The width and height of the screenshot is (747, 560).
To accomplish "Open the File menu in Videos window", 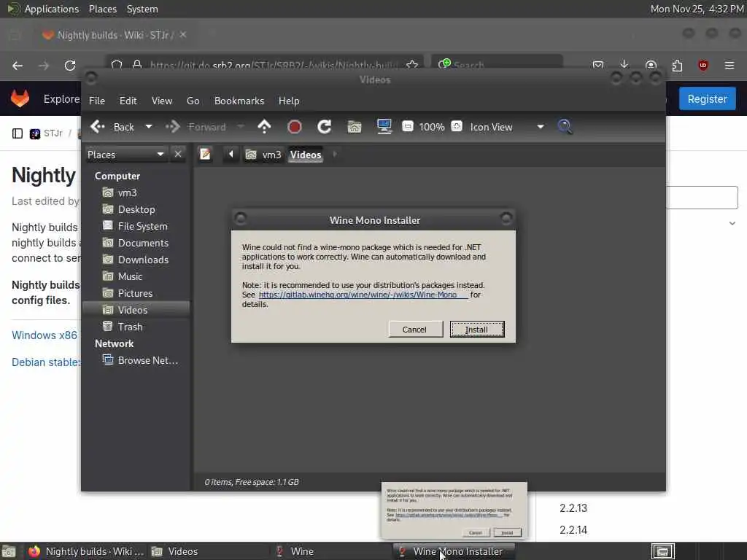I will pos(97,101).
